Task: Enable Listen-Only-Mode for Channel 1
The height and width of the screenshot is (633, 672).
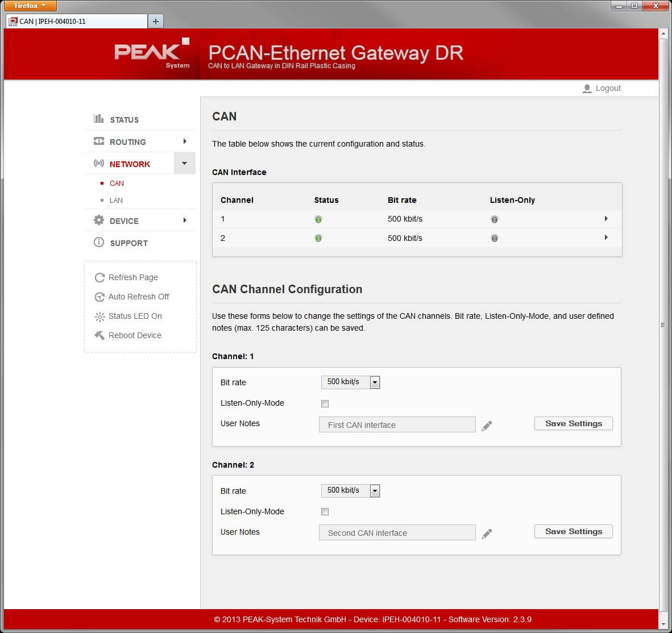Action: 325,403
